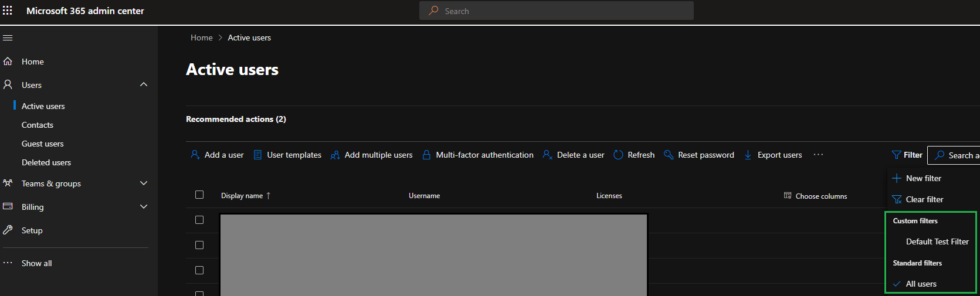Screen dimensions: 980x296
Task: Click the Add multiple users icon
Action: pos(335,155)
